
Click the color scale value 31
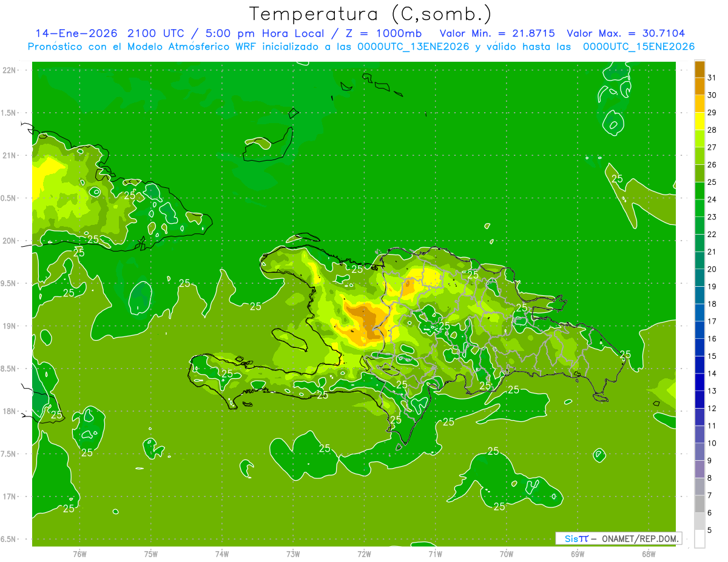[x=712, y=78]
